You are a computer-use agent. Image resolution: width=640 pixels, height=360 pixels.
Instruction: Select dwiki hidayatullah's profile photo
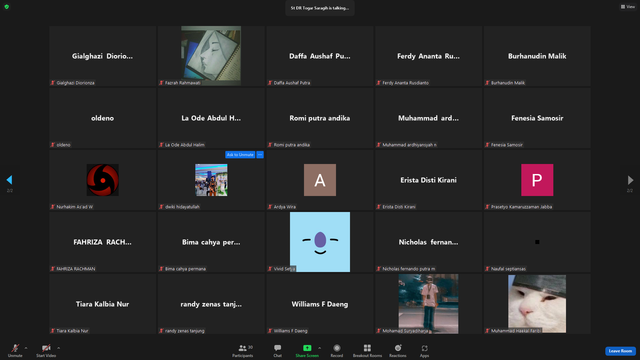pos(211,180)
